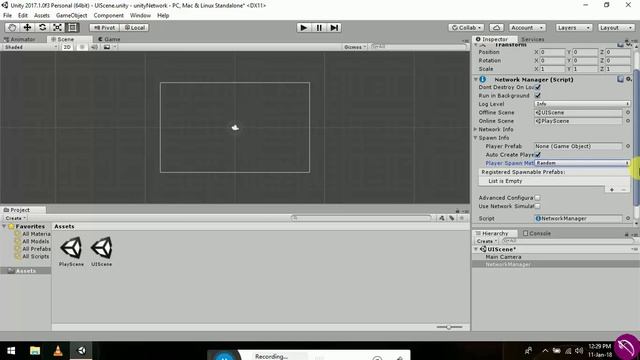Select the PlayScene asset
This screenshot has height=360, width=640.
pos(71,251)
